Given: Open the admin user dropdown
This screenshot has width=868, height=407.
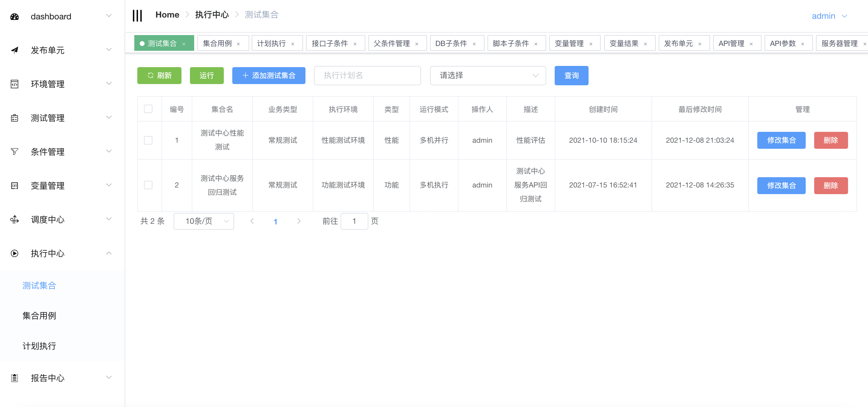Looking at the screenshot, I should point(829,16).
